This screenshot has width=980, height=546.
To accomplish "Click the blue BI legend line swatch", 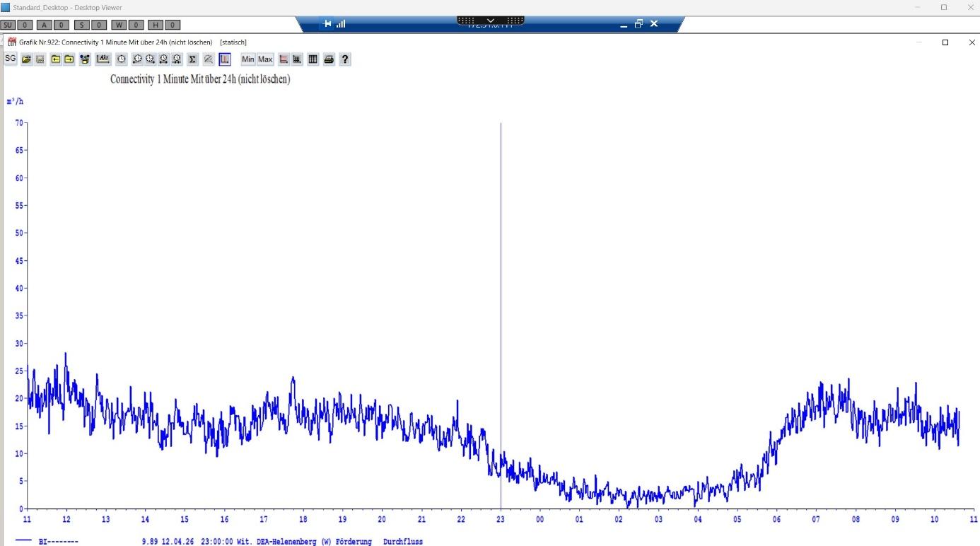I will 23,541.
